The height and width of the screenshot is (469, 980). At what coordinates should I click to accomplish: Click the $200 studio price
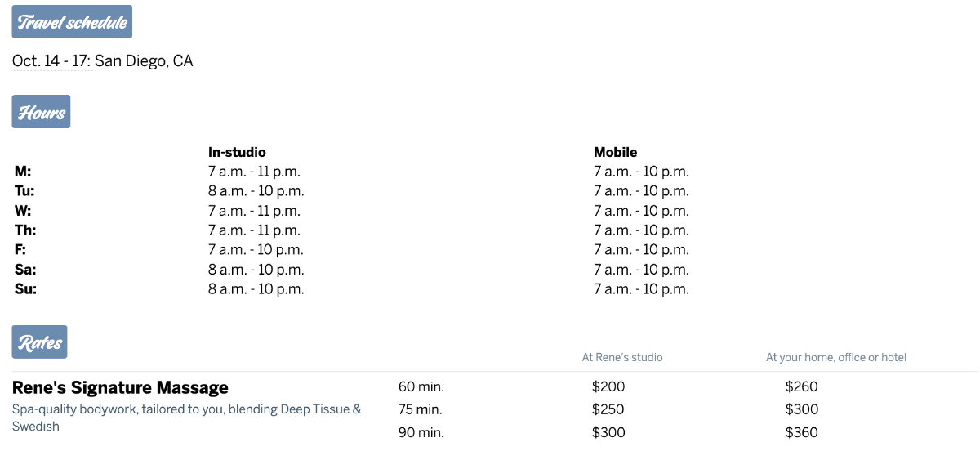click(608, 387)
